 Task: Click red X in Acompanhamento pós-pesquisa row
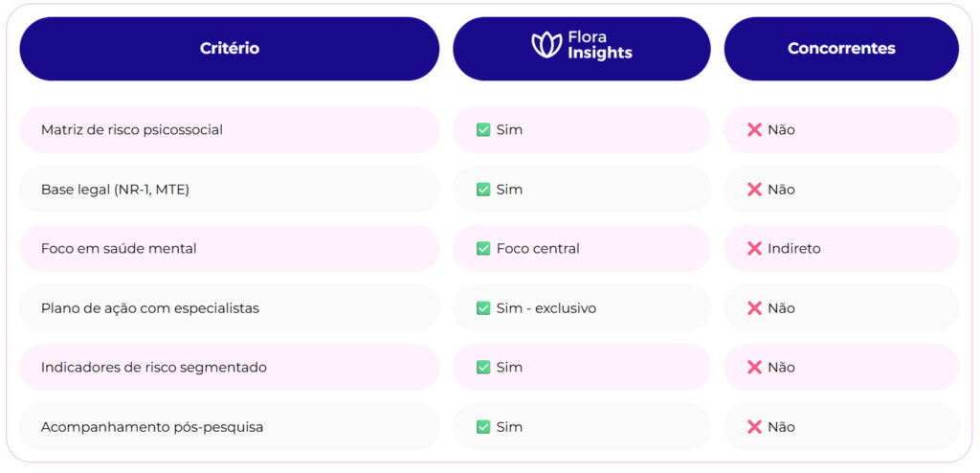point(754,427)
